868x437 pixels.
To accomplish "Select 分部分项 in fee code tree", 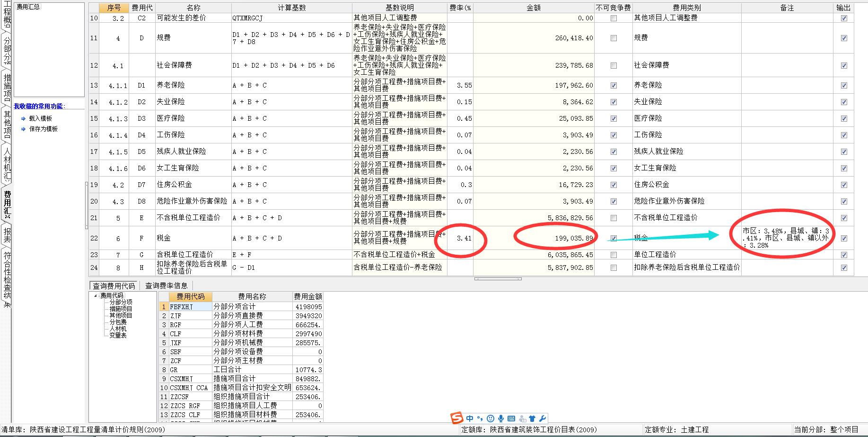I will (x=121, y=302).
